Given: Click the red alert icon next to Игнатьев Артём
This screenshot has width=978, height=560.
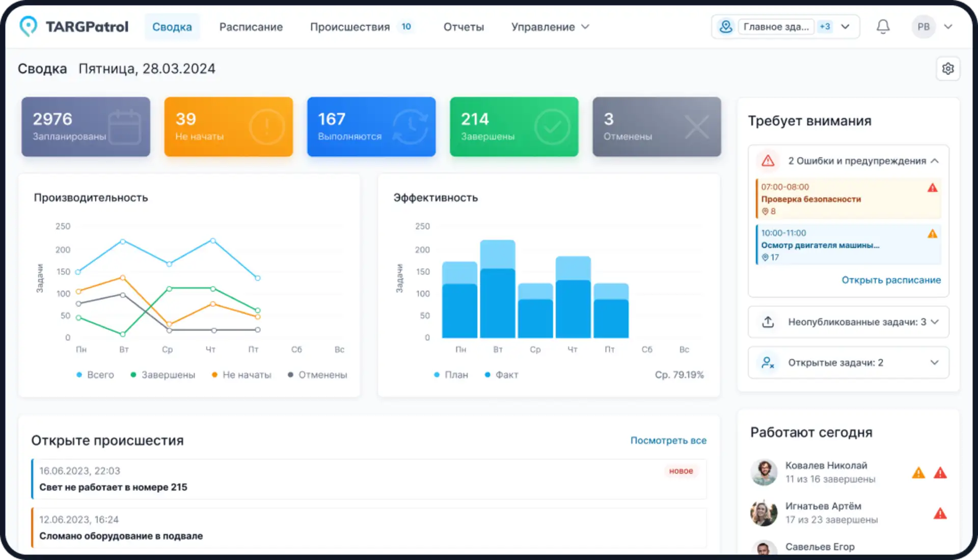Looking at the screenshot, I should [x=940, y=513].
